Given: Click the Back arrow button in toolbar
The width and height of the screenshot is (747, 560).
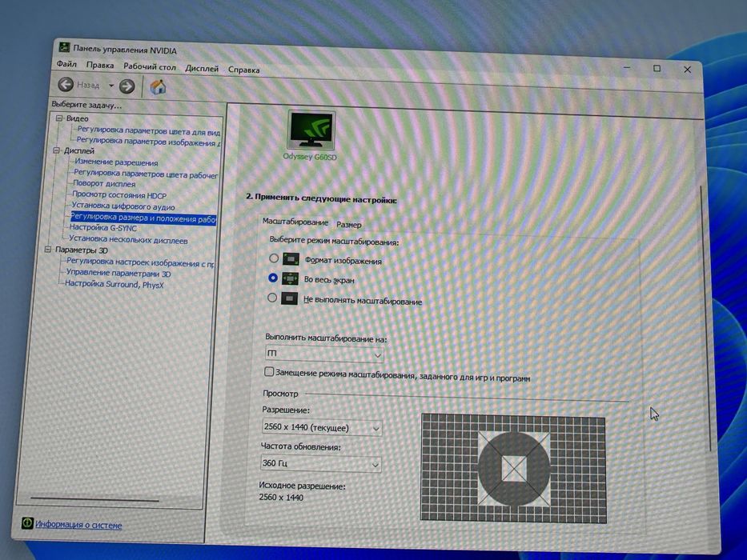Looking at the screenshot, I should tap(66, 85).
